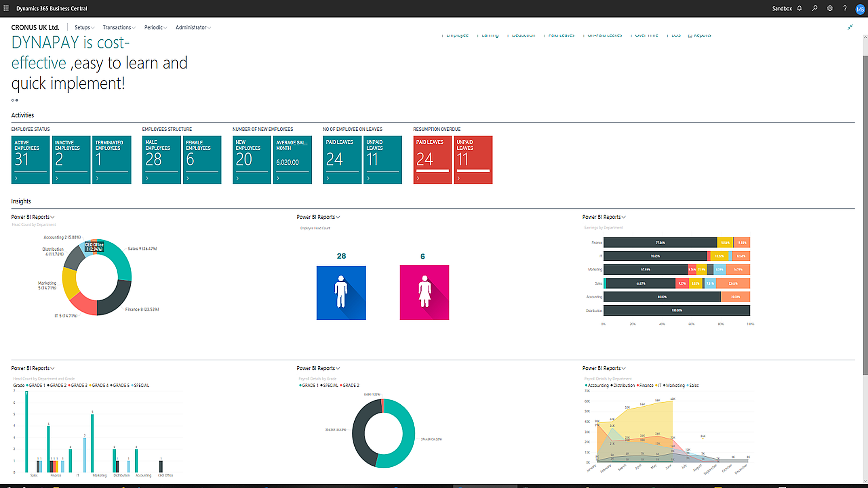Expand the Setups menu
Viewport: 868px width, 488px height.
pyautogui.click(x=84, y=27)
